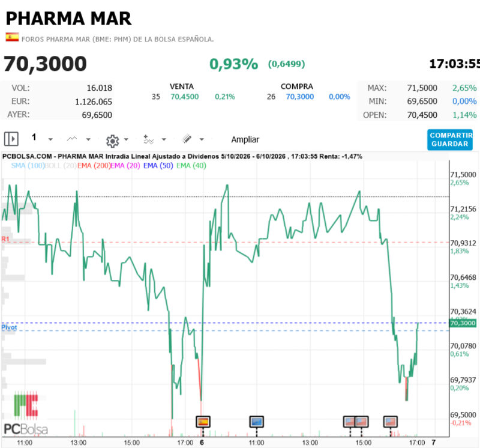Click the green 70,3000 price tag on axis
This screenshot has width=480, height=448.
(463, 323)
